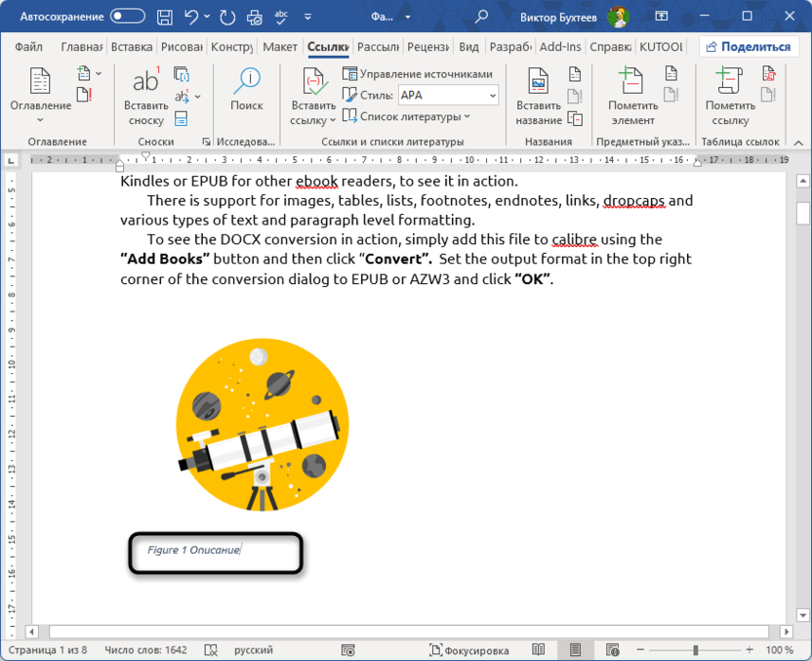Screen dimensions: 812x661
Task: Click the Save icon in quick access toolbar
Action: 164,16
